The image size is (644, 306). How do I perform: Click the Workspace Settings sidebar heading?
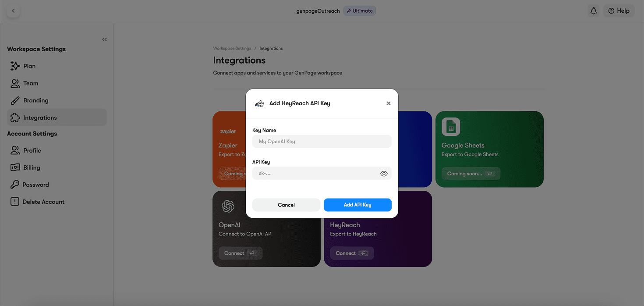tap(36, 49)
